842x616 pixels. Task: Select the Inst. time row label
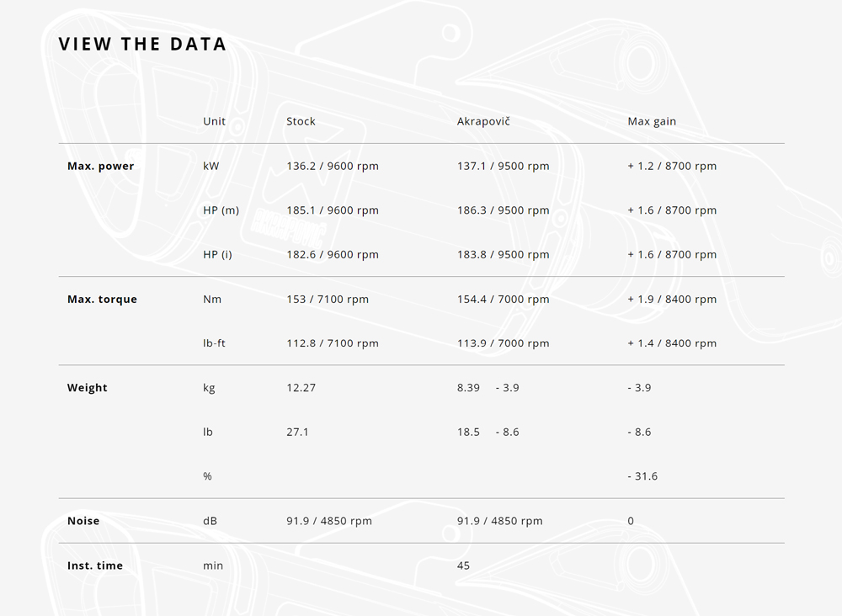click(x=95, y=566)
